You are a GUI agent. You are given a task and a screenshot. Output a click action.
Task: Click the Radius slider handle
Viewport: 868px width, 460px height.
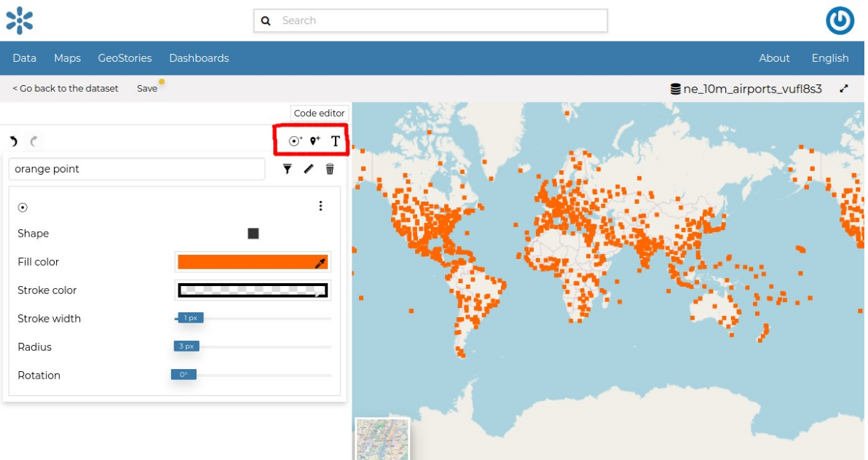(186, 346)
